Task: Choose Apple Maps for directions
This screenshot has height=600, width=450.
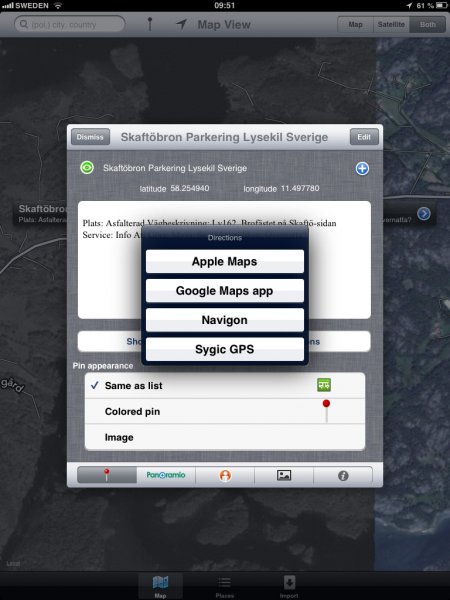Action: [225, 261]
